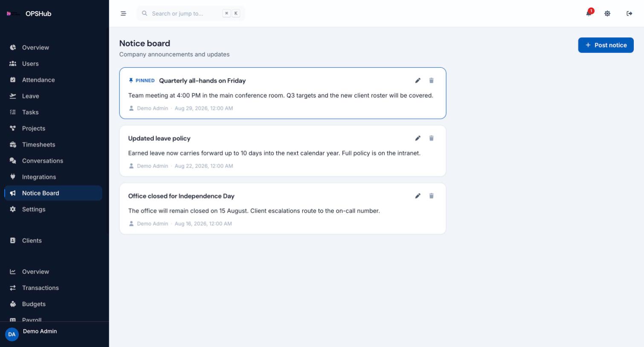The height and width of the screenshot is (347, 644).
Task: Go to Transactions
Action: tap(53, 288)
